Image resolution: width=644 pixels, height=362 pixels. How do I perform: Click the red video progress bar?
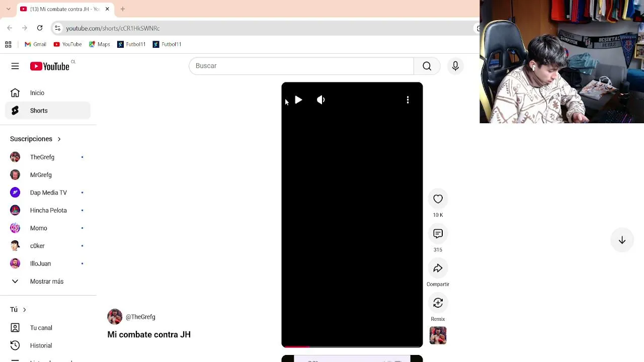296,346
